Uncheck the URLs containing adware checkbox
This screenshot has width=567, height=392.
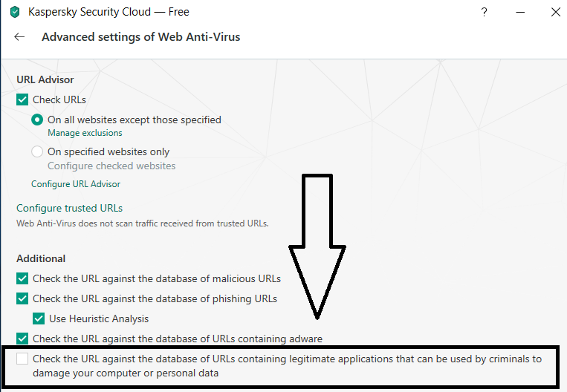tap(23, 339)
